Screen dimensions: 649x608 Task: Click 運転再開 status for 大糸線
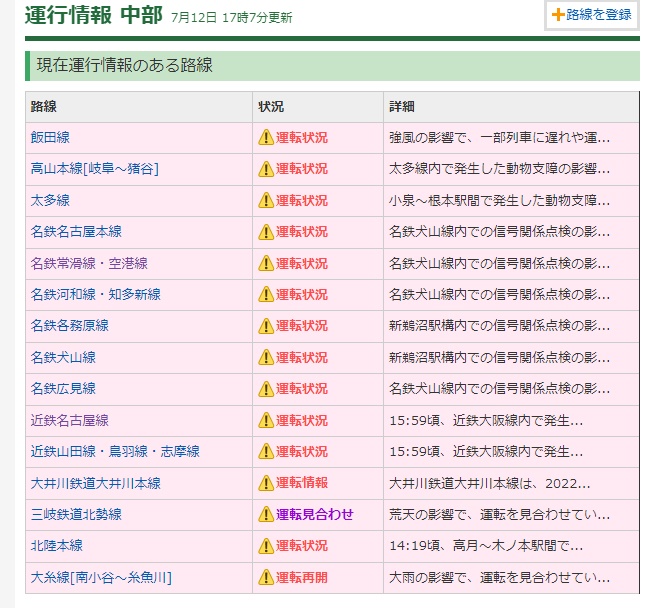302,577
